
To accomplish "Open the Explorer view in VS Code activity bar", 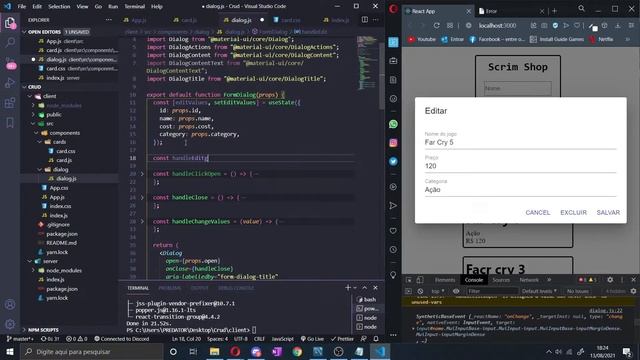I will 10,23.
